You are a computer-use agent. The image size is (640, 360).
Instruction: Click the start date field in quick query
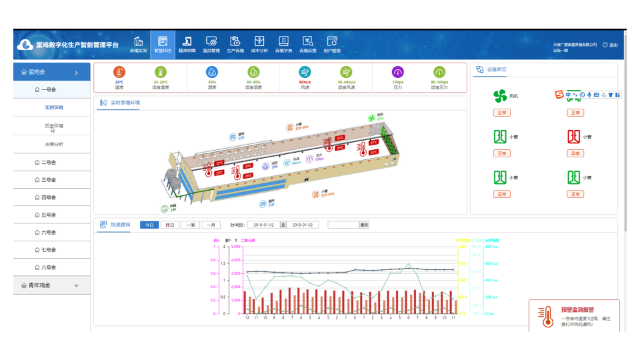tap(264, 225)
